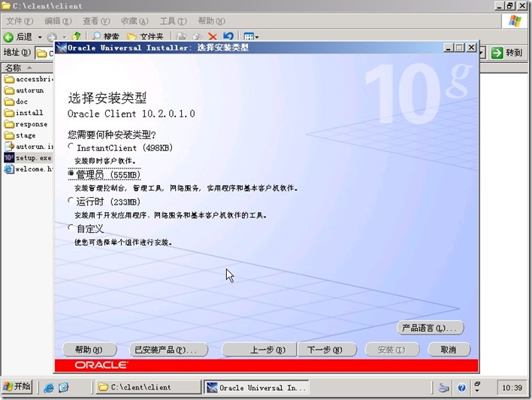Select the autorun folder
The width and height of the screenshot is (532, 400).
pos(24,90)
